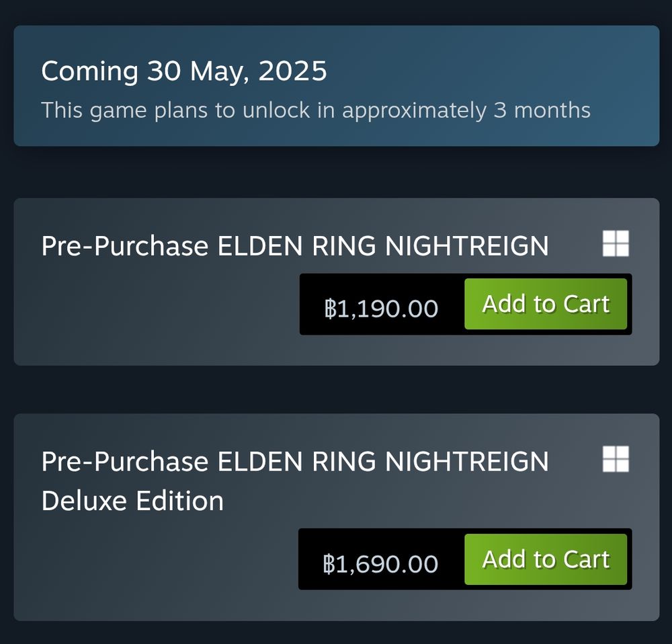Image resolution: width=672 pixels, height=644 pixels.
Task: Click "NIGHTREIGN" in the standard edition title
Action: coord(466,246)
